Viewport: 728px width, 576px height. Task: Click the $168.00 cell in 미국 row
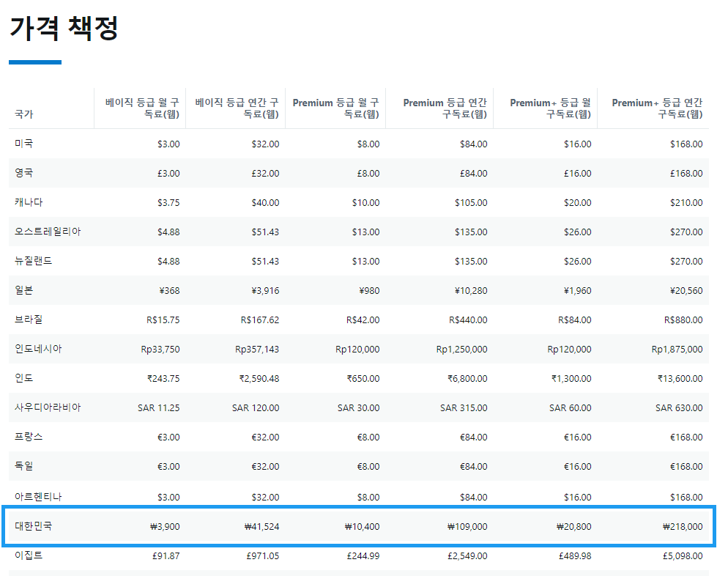(686, 144)
